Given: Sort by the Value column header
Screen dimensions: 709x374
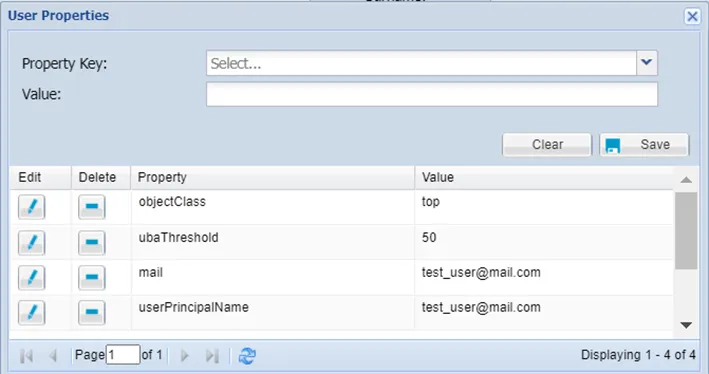Looking at the screenshot, I should [544, 177].
